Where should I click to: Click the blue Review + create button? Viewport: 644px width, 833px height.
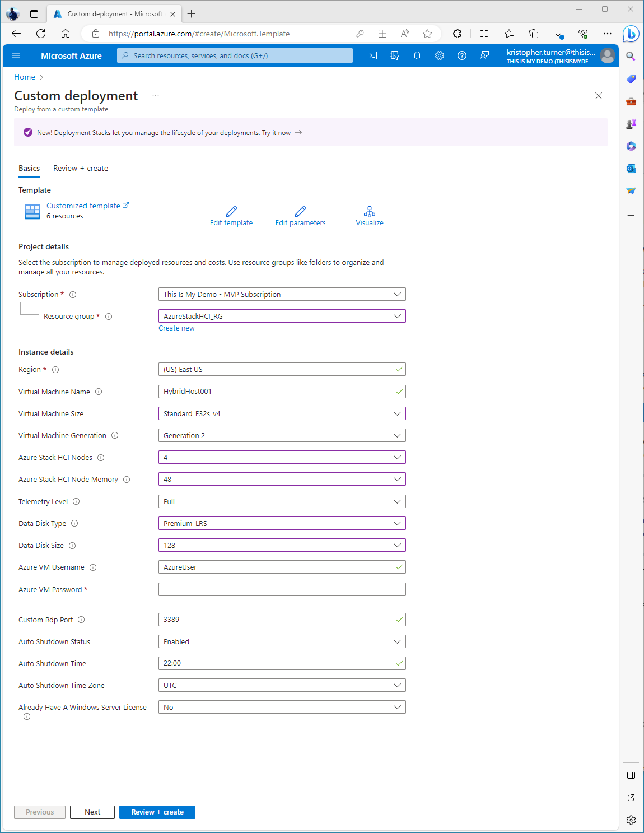(157, 812)
